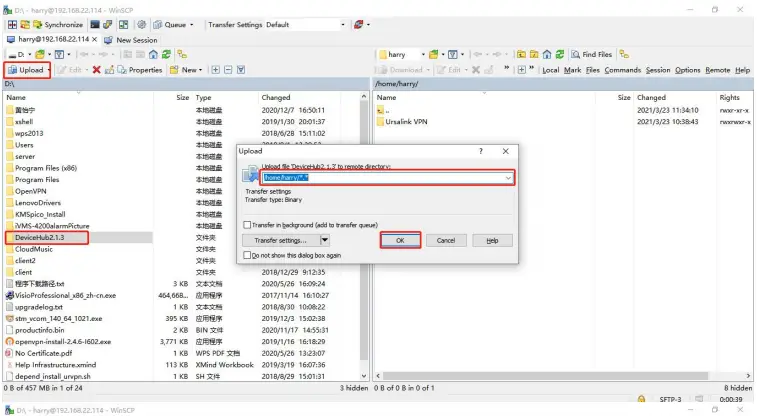Open Properties of selected local file

pos(140,70)
